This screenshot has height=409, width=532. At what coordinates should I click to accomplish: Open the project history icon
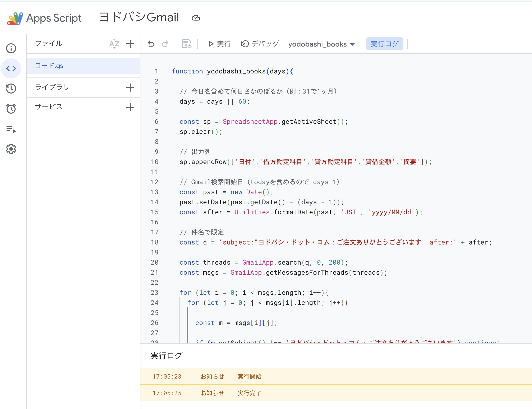click(x=11, y=89)
